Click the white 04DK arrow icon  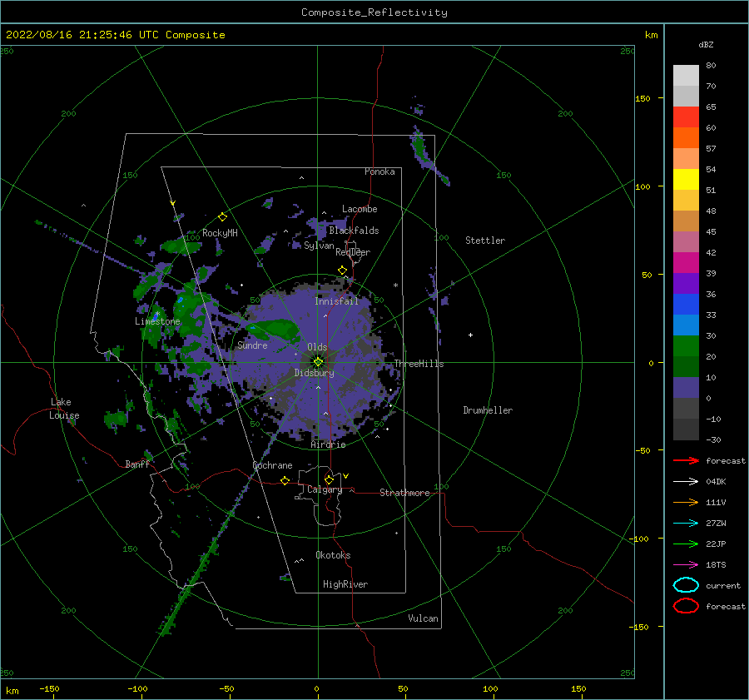coord(686,482)
